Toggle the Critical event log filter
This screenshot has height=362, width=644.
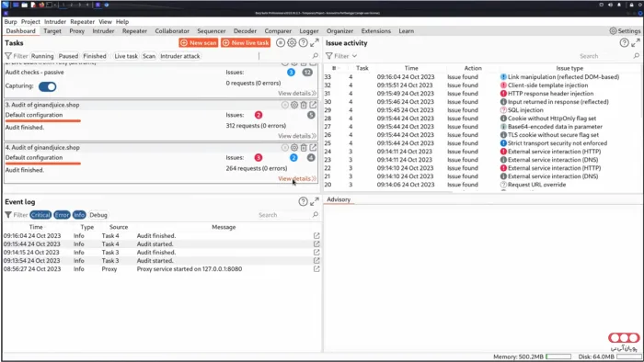(40, 215)
